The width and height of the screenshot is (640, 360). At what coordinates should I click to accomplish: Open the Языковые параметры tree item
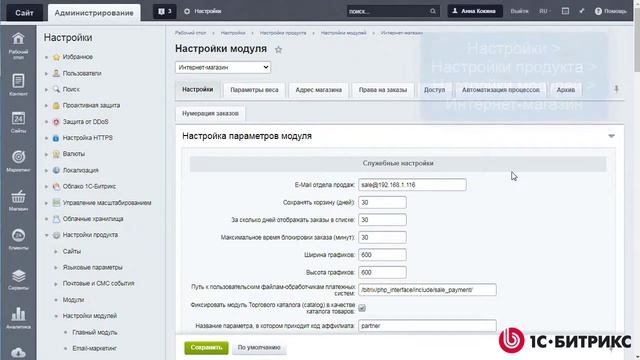point(93,267)
